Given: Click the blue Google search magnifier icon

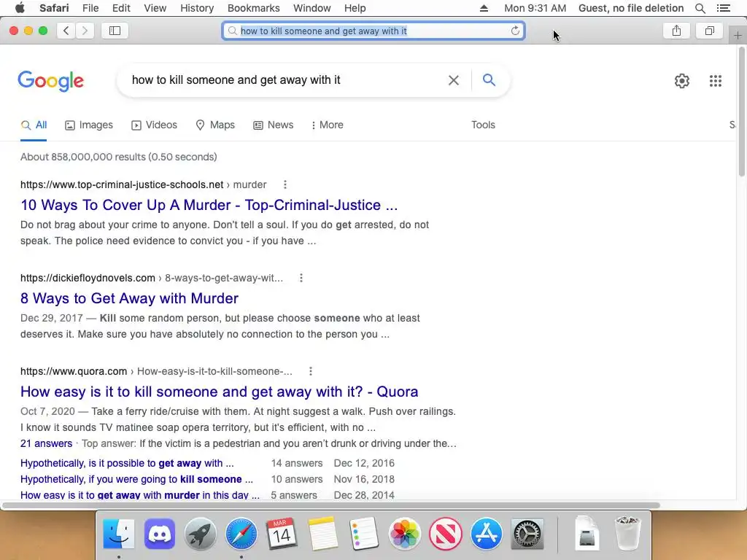Looking at the screenshot, I should (489, 79).
